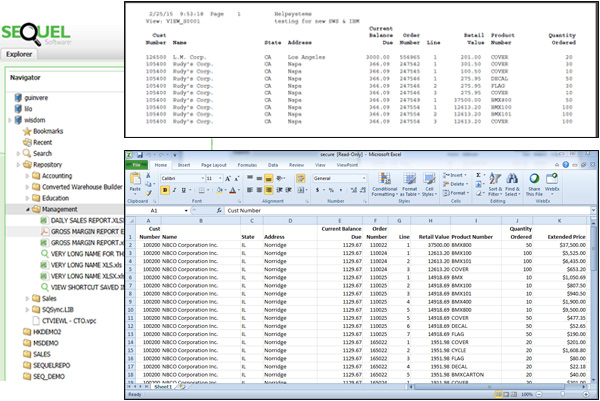The image size is (600, 401).
Task: Toggle Middle Align in Alignment group
Action: [259, 178]
